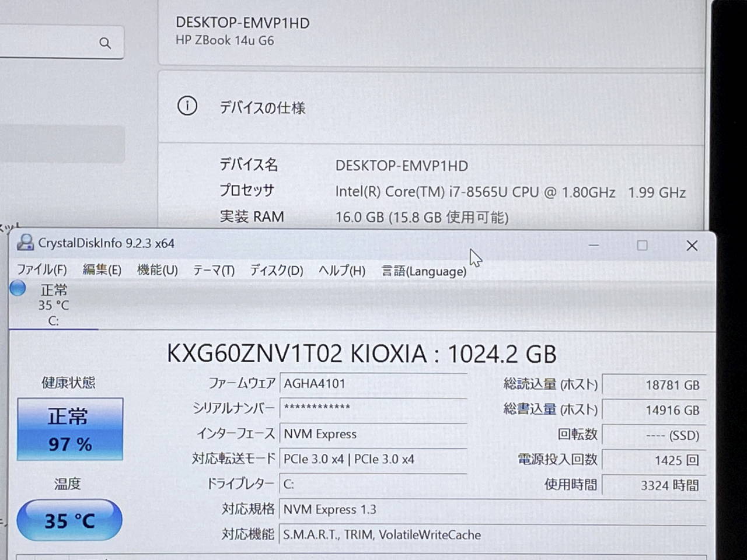The height and width of the screenshot is (560, 747).
Task: Click the search magnifier icon in Settings
Action: pos(105,43)
